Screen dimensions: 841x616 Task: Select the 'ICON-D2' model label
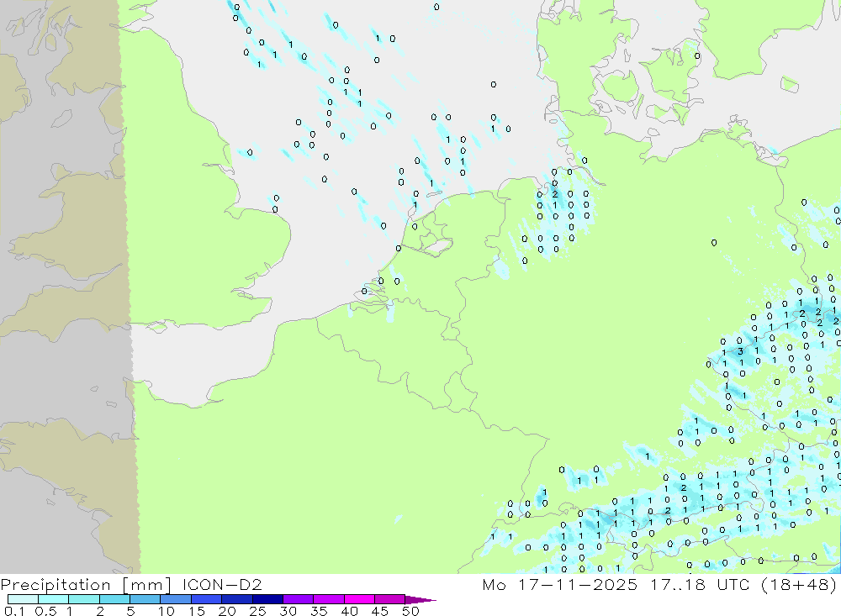point(222,584)
